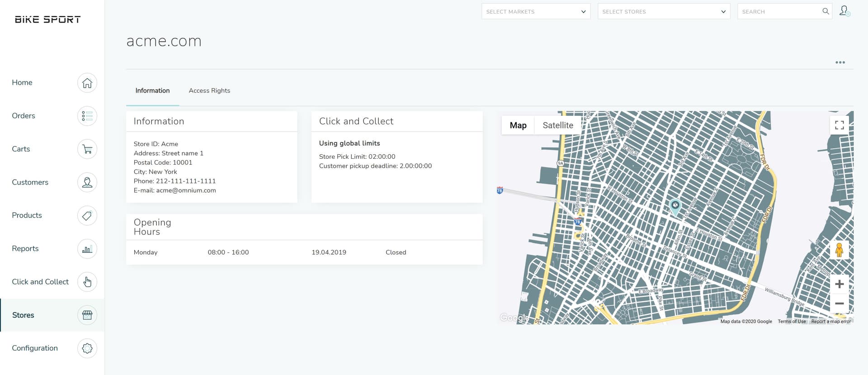
Task: Click the email acme@omnium.com text
Action: pos(186,190)
